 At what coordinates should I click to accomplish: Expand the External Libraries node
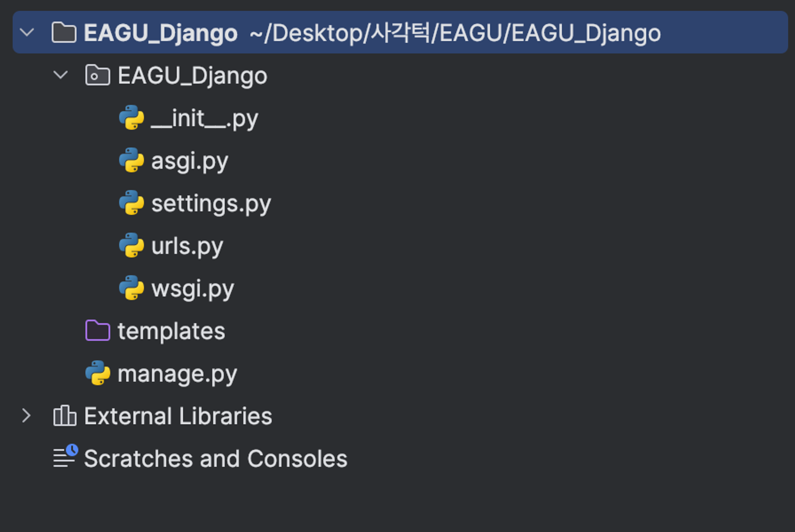point(27,416)
